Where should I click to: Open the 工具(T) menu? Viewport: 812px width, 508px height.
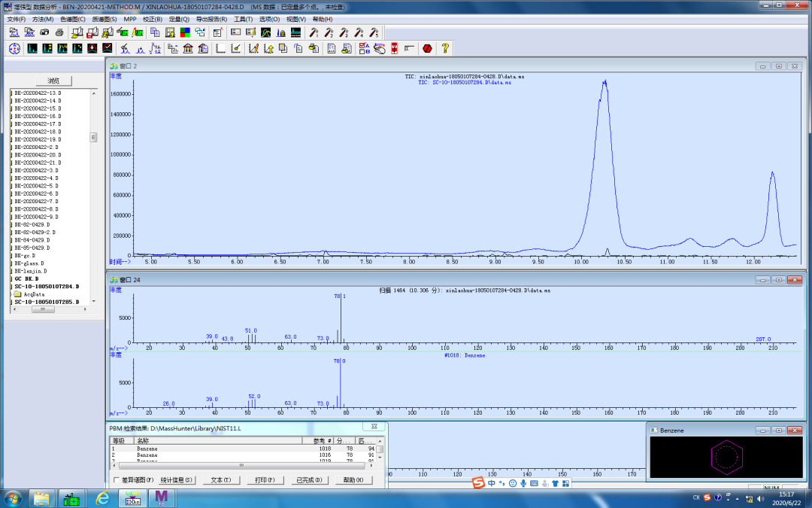coord(243,19)
